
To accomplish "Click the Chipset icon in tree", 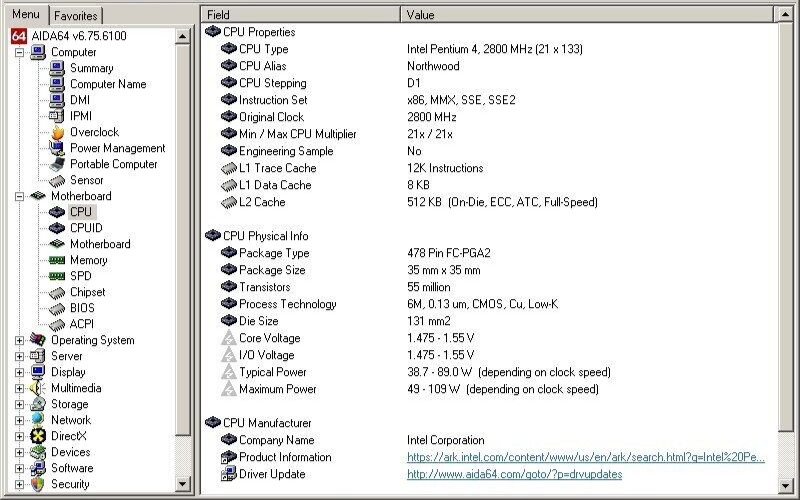I will [57, 292].
